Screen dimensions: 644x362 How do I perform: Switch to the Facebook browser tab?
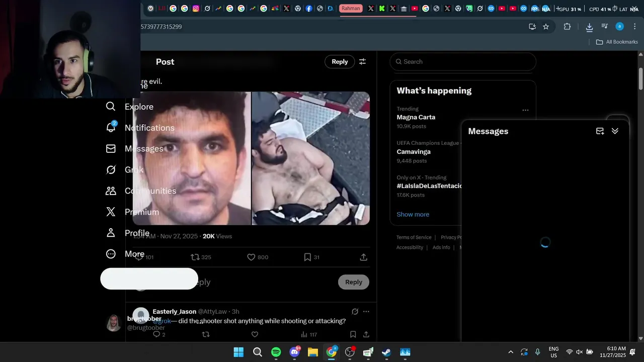coord(308,9)
